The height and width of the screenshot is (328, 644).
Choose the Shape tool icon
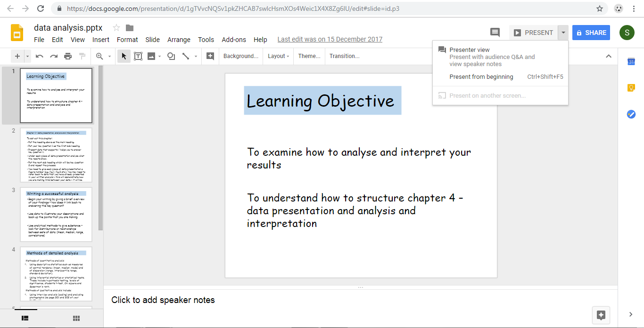(x=171, y=56)
